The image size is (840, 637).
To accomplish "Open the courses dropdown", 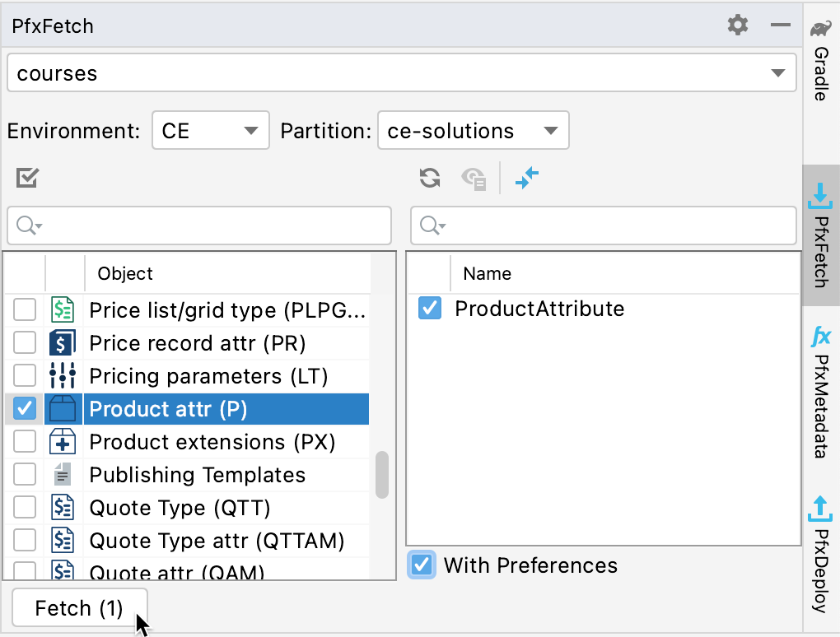I will tap(778, 72).
